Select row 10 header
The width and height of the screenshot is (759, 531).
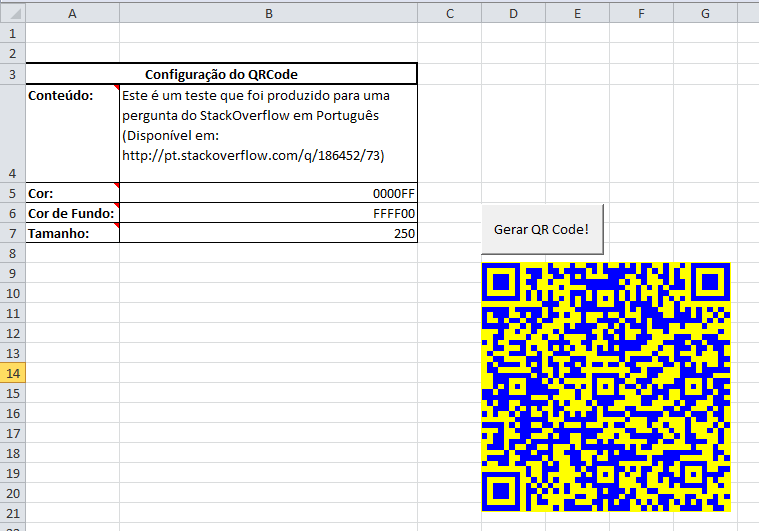(13, 293)
